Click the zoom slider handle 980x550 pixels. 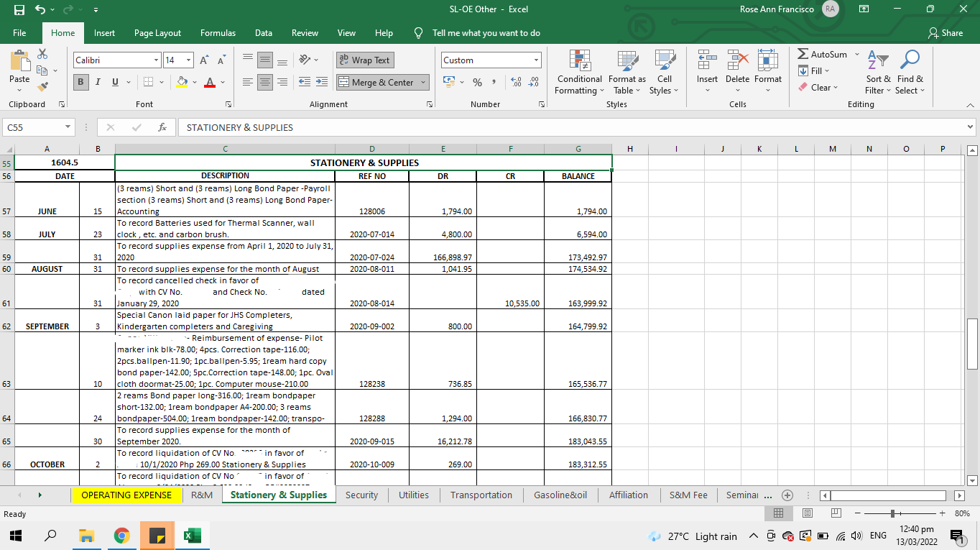(x=892, y=513)
